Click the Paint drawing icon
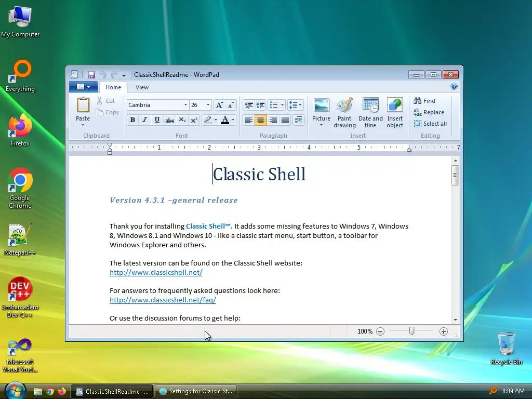This screenshot has width=532, height=399. [x=344, y=105]
